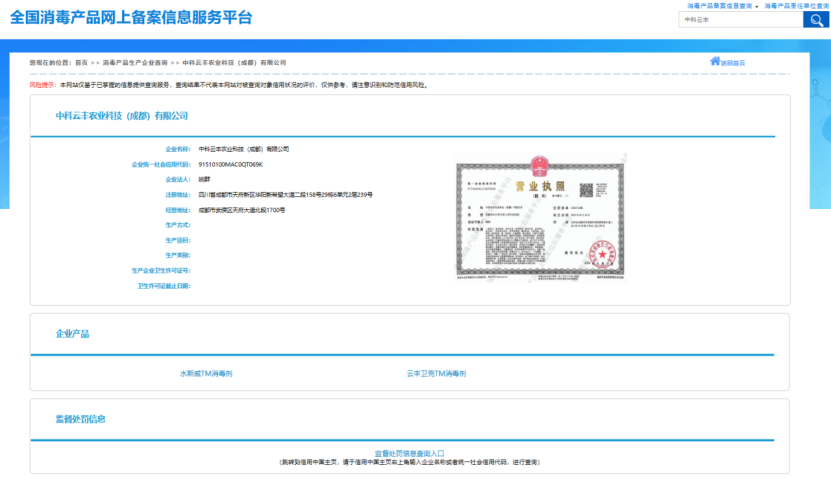831x479 pixels.
Task: Open the 水斯威TM消毒剂 product link
Action: 206,374
